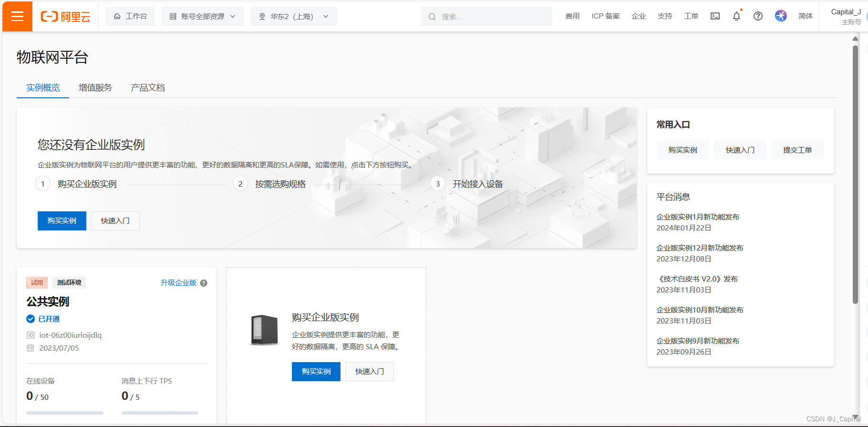Click 快速入门 in 常用入口
This screenshot has width=868, height=427.
tap(740, 150)
